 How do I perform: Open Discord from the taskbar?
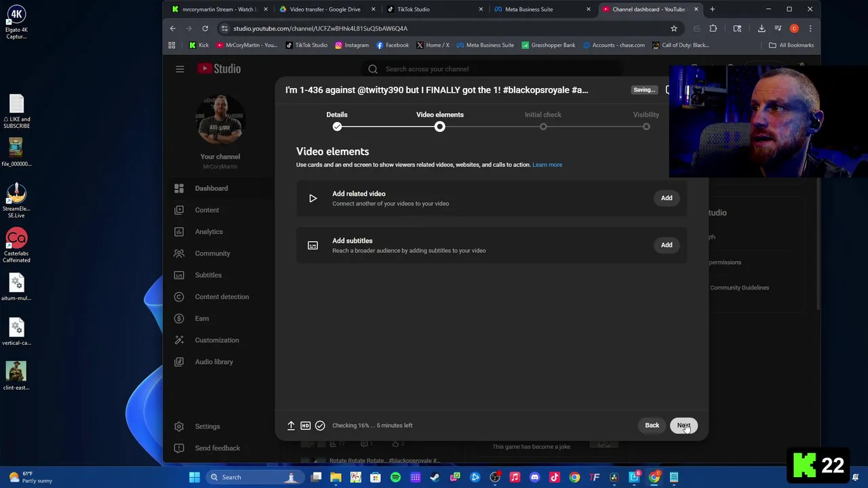point(534,477)
